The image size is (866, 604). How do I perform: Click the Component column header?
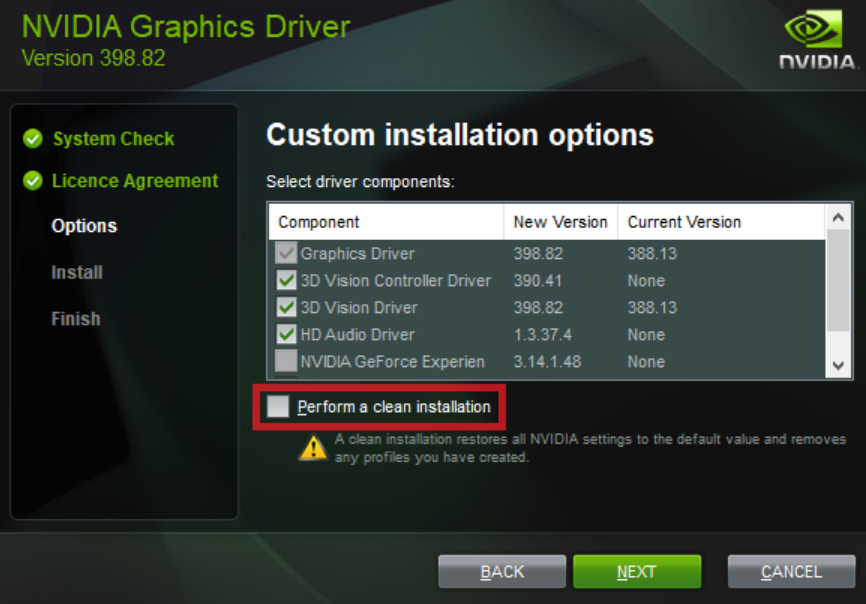(x=386, y=222)
